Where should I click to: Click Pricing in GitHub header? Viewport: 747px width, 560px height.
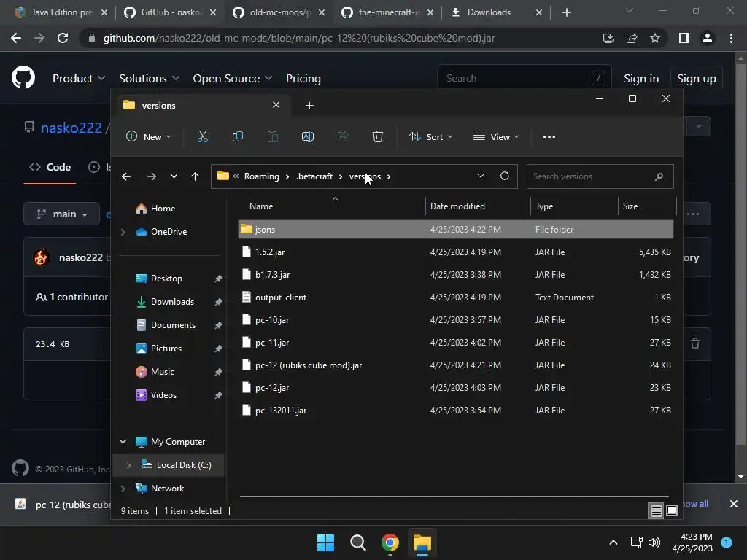303,79
